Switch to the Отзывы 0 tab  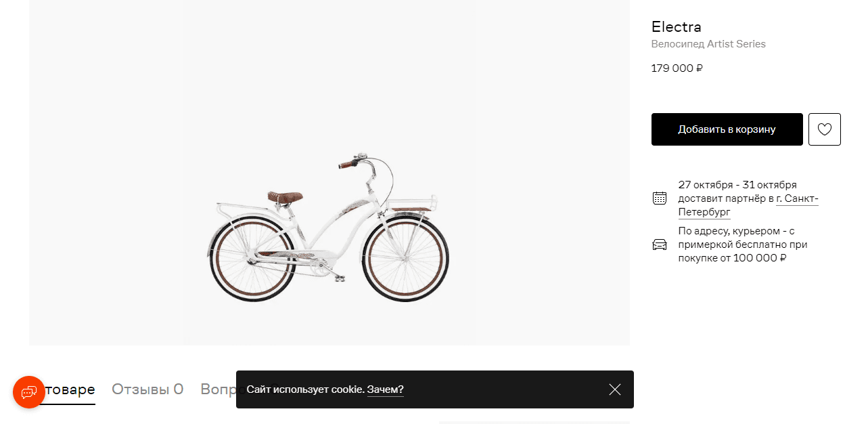tap(147, 389)
